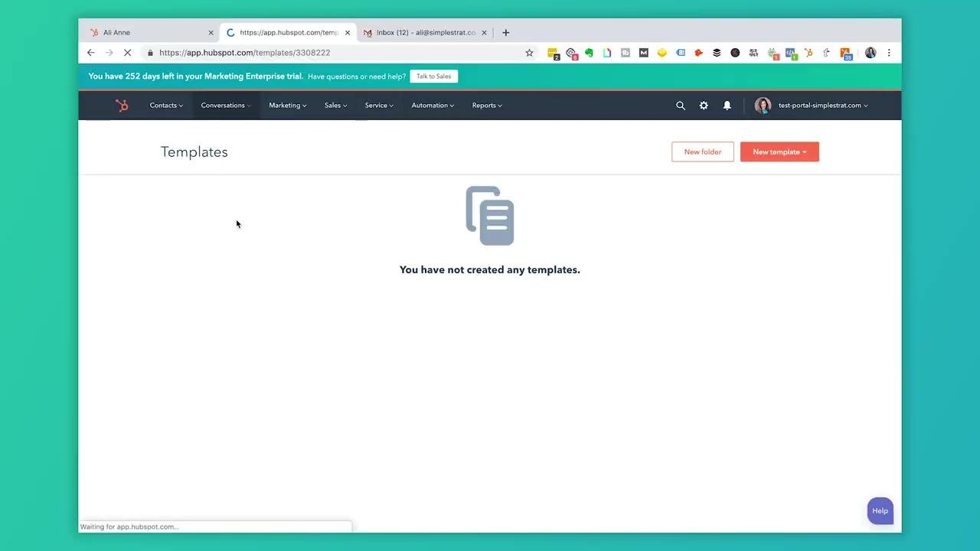Viewport: 980px width, 551px height.
Task: Open the settings gear in navbar
Action: point(704,106)
